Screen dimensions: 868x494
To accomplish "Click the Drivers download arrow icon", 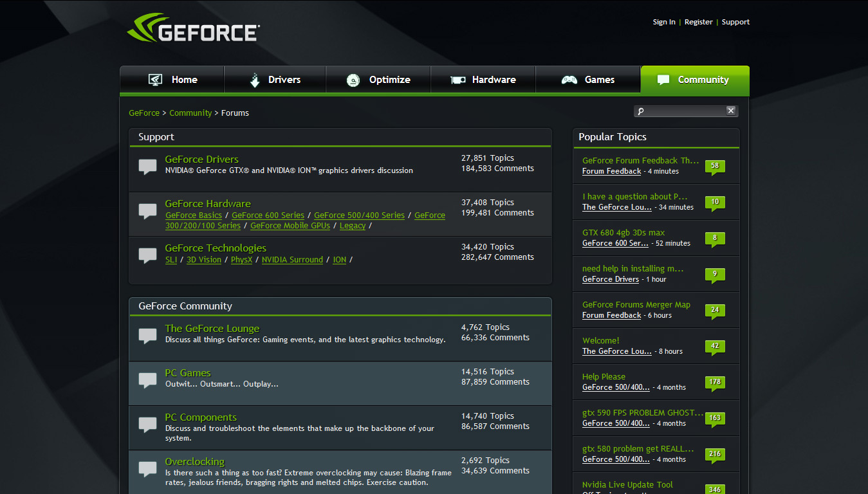I will [255, 80].
